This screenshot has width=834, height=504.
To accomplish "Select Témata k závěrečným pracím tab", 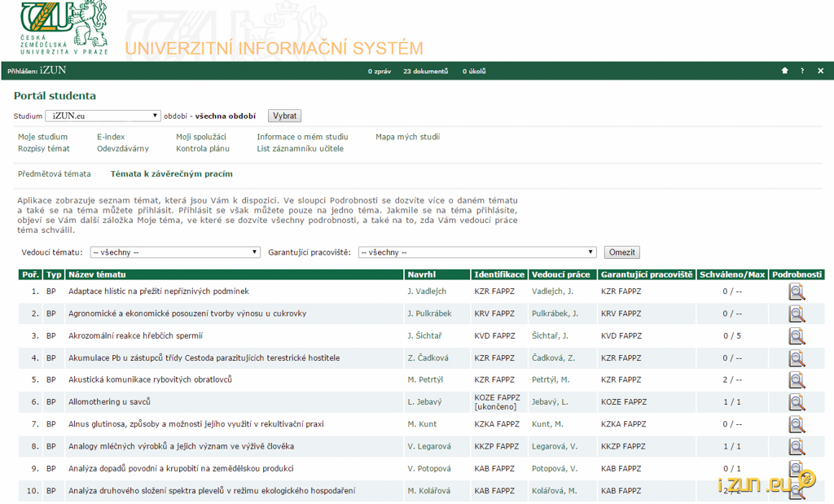I will pyautogui.click(x=171, y=173).
